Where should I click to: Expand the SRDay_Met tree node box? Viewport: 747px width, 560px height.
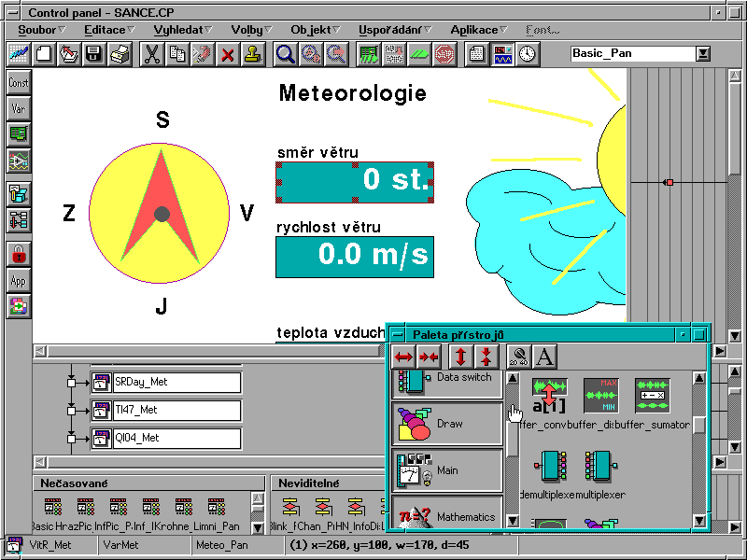point(71,383)
